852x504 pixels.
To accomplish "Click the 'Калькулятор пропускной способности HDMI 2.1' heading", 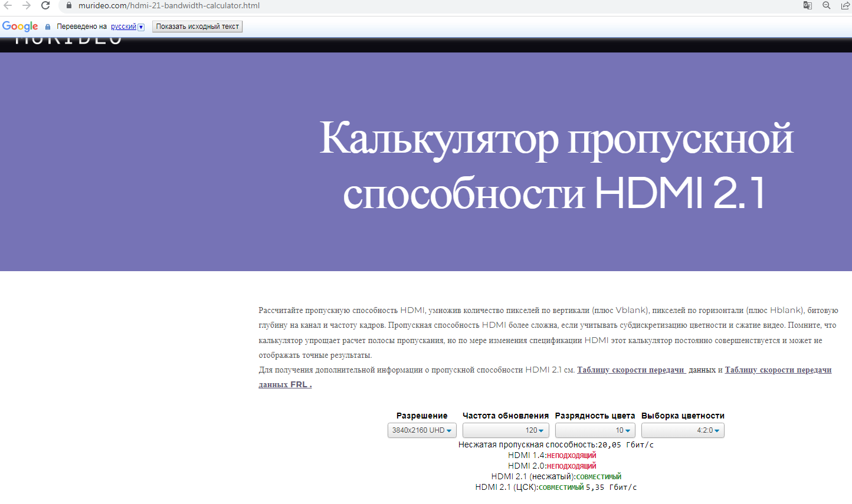I will (x=556, y=164).
